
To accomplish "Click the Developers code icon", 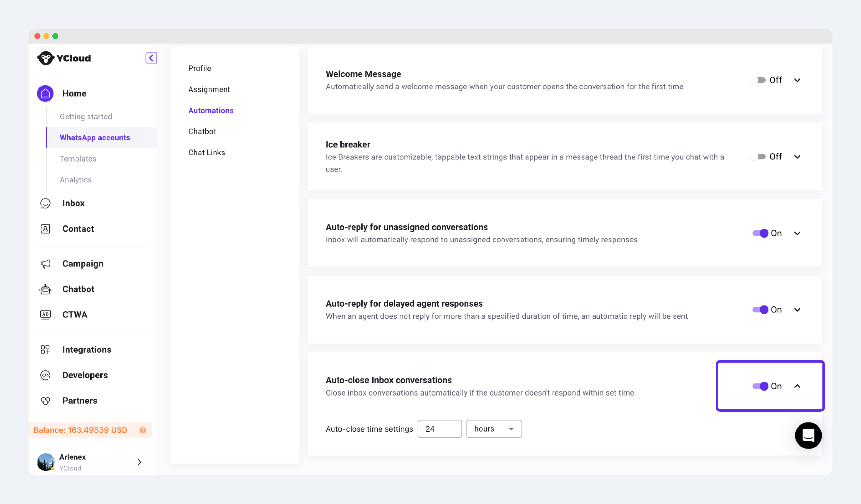I will 45,375.
